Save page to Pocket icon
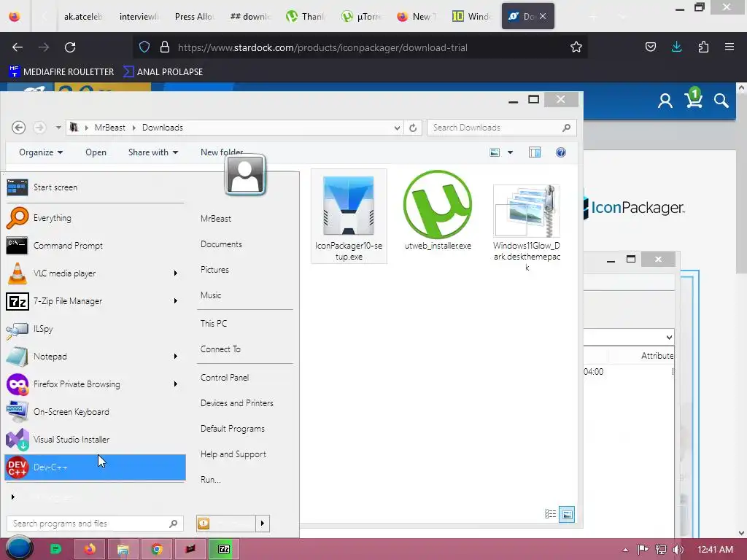The width and height of the screenshot is (747, 560). pos(650,47)
